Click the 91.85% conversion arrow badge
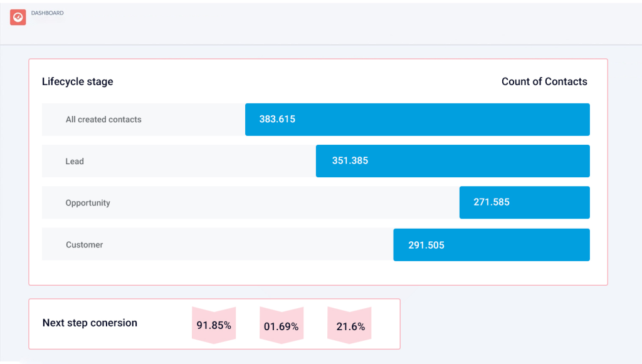 (x=214, y=325)
